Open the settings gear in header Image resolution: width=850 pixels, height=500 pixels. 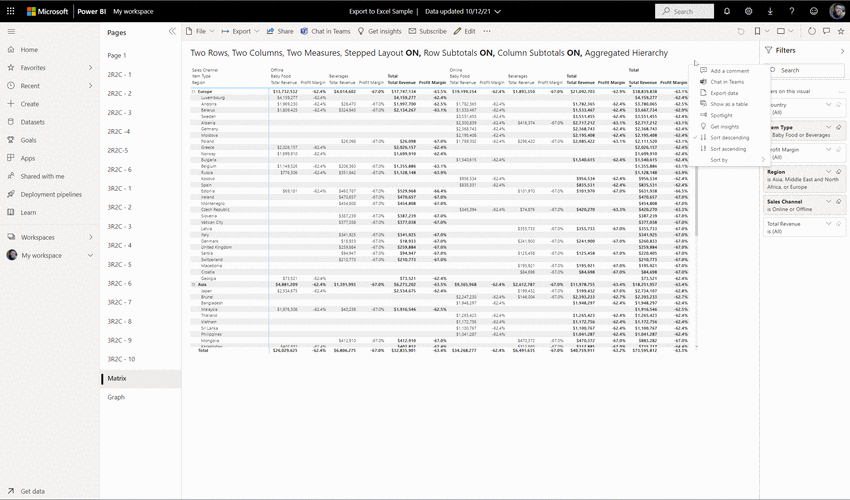point(749,11)
